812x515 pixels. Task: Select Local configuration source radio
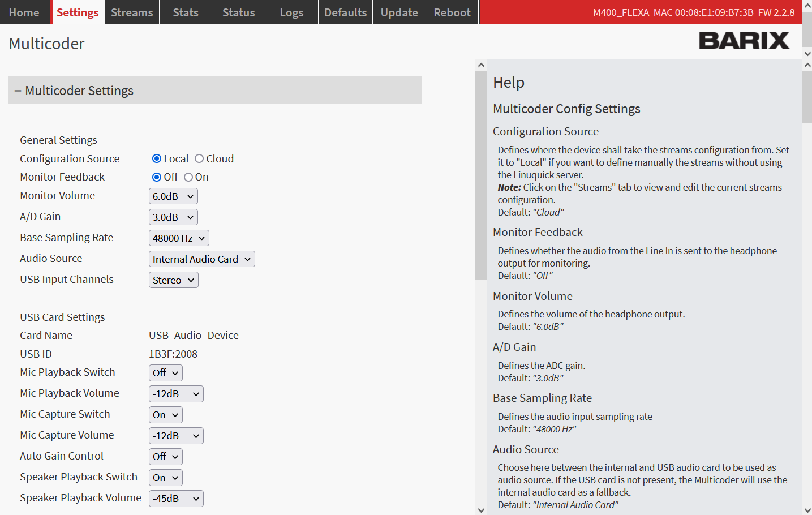tap(157, 159)
